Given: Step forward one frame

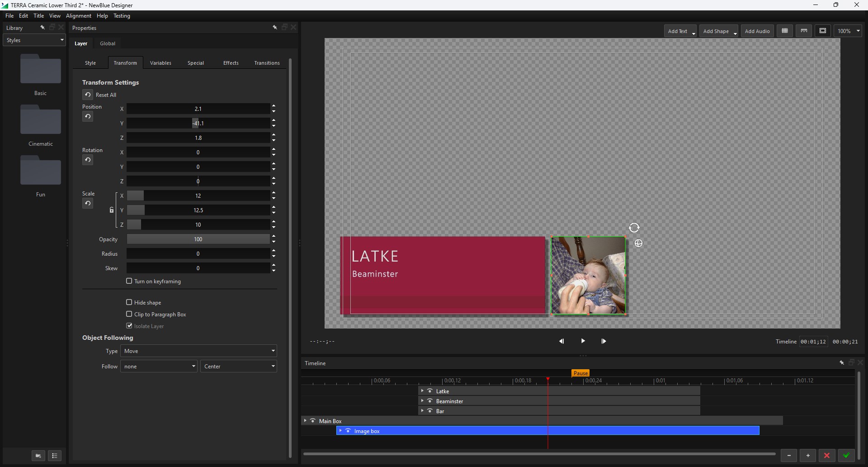Looking at the screenshot, I should pyautogui.click(x=604, y=341).
